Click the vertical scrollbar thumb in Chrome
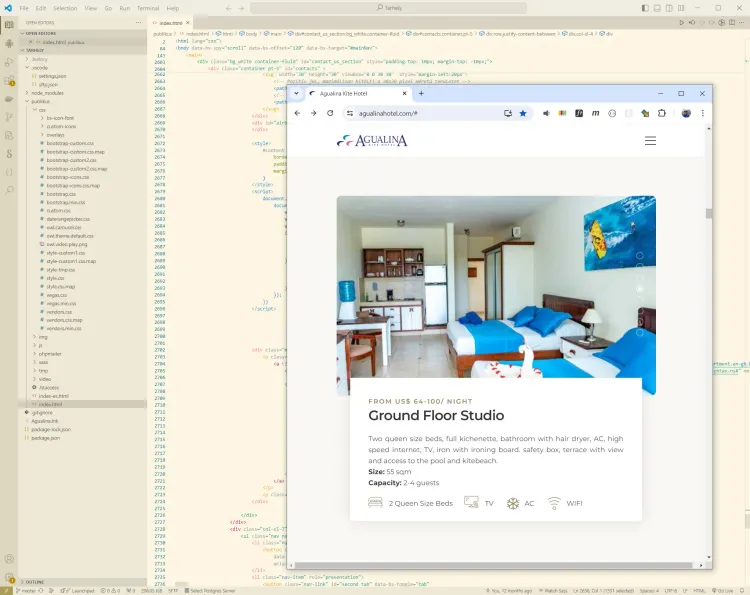 pos(708,213)
